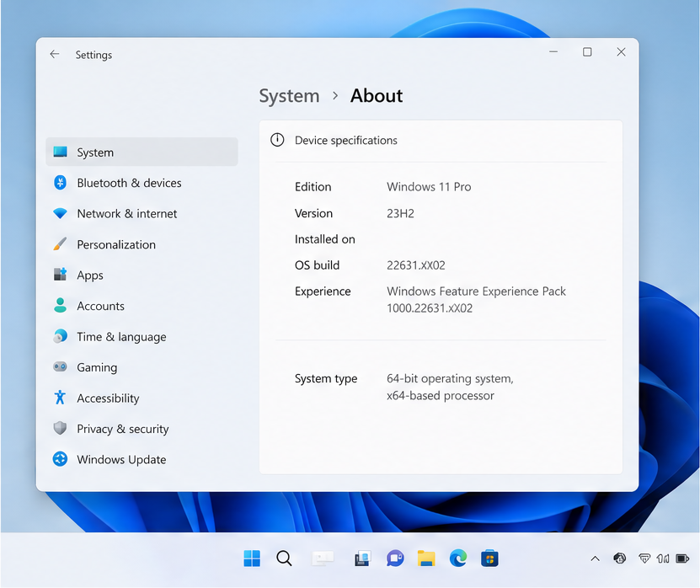Open the Windows Start menu
Screen dimensions: 700x588
click(x=252, y=558)
